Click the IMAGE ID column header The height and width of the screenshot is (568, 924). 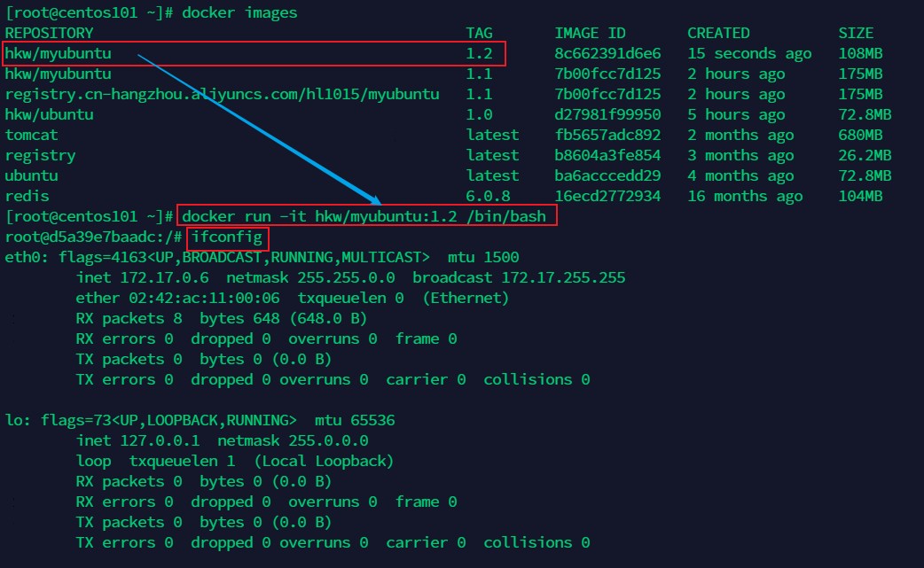coord(590,33)
